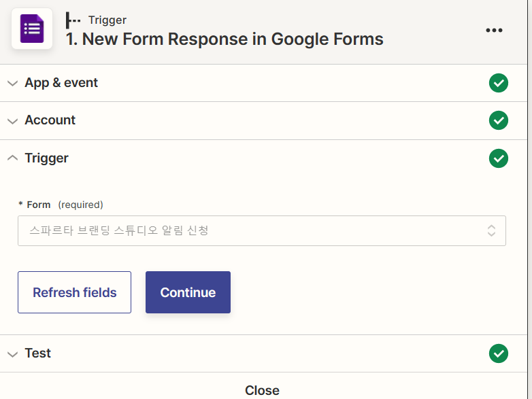Open the Form dropdown arrows
The height and width of the screenshot is (399, 532).
click(x=491, y=230)
